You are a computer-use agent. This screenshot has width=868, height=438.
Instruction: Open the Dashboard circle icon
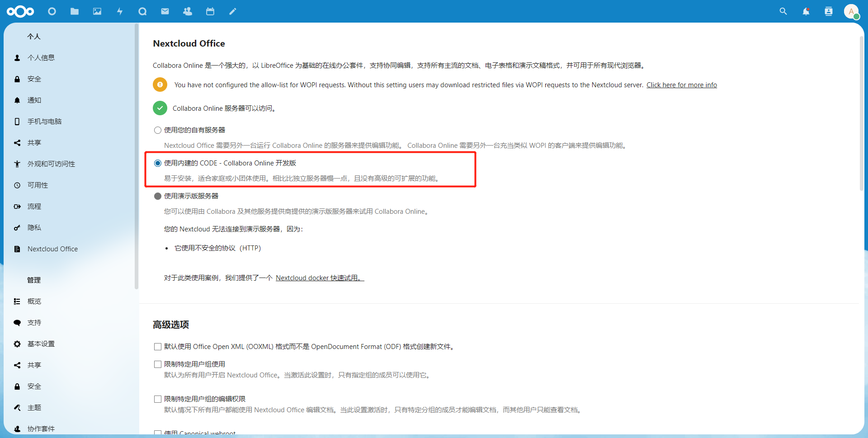click(x=52, y=11)
